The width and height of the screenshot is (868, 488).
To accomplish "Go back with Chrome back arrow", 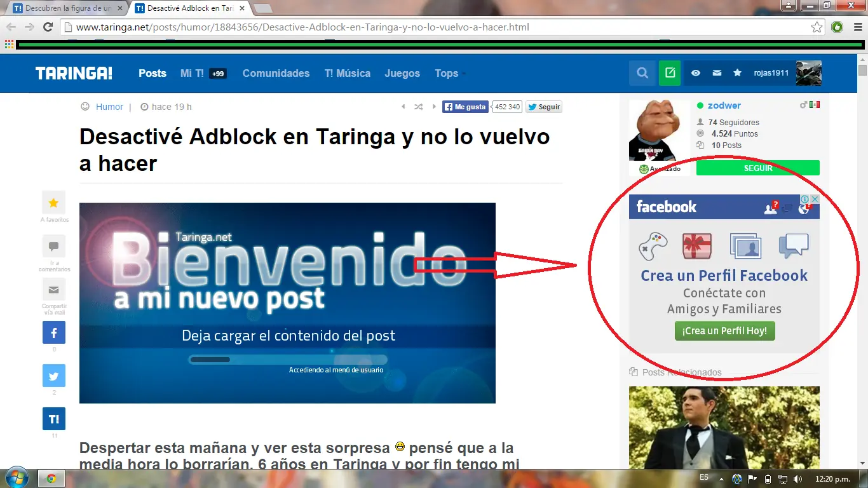I will [11, 27].
